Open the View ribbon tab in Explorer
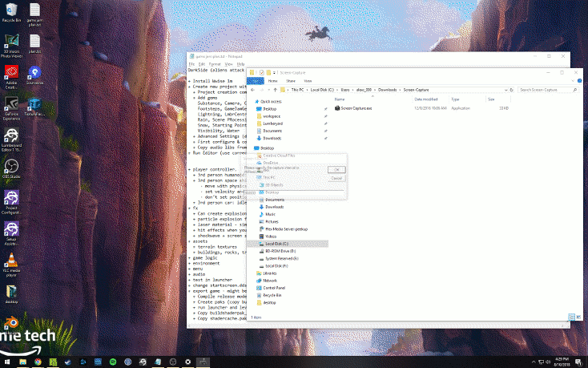Viewport: 588px width, 368px height. (x=308, y=81)
